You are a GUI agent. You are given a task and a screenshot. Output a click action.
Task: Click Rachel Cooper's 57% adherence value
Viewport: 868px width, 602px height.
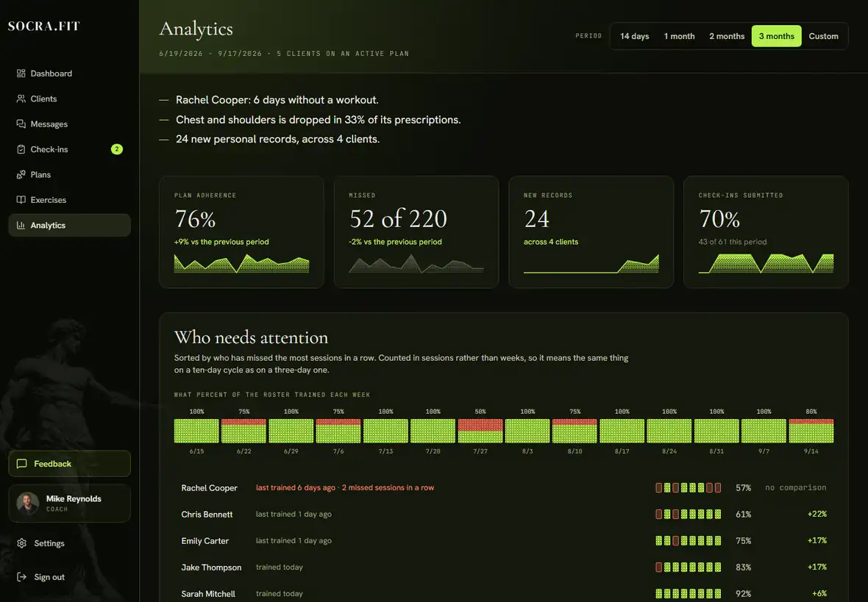pos(744,487)
